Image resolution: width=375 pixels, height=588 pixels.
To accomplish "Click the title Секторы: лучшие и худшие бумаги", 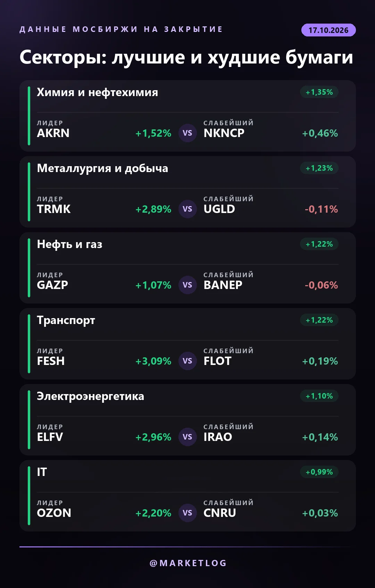I will click(186, 57).
